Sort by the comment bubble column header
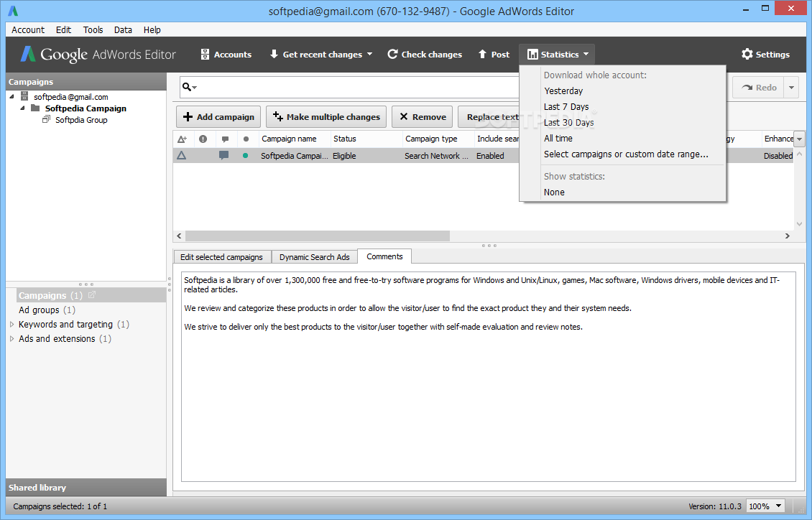 [225, 139]
